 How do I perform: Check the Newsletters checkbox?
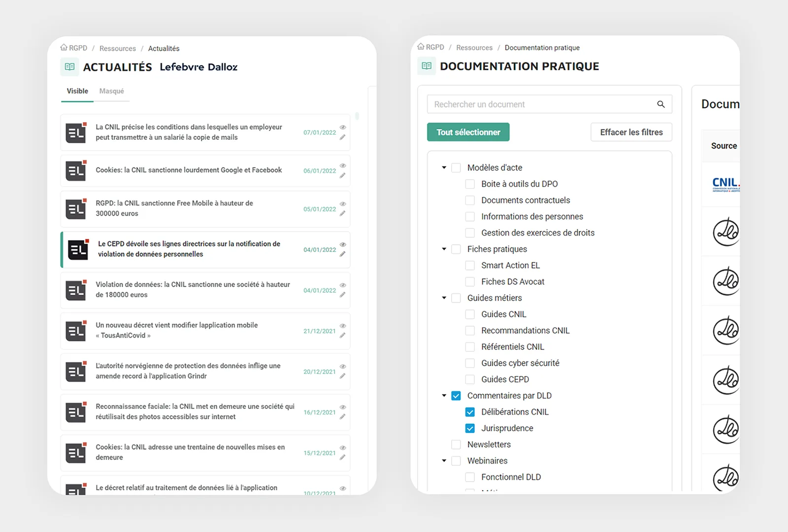pos(456,444)
